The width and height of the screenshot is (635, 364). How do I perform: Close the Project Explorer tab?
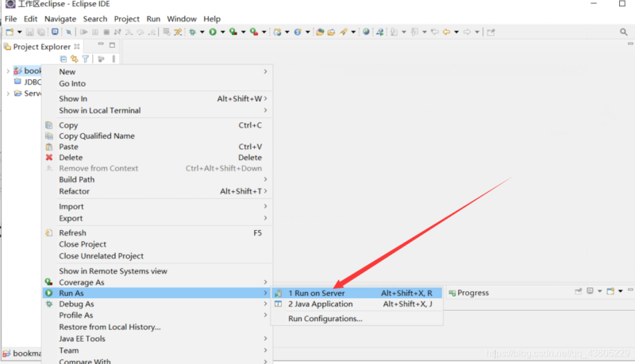click(x=76, y=47)
